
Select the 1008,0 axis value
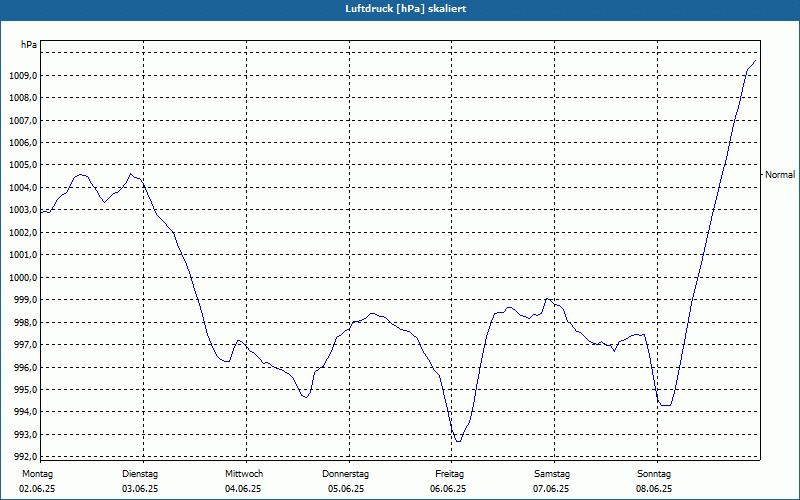coord(23,98)
